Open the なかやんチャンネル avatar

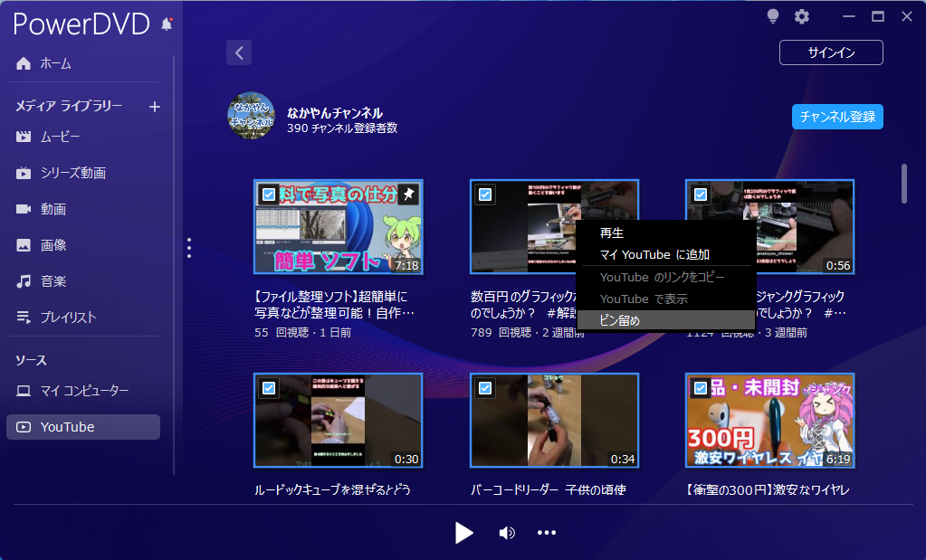[x=251, y=115]
